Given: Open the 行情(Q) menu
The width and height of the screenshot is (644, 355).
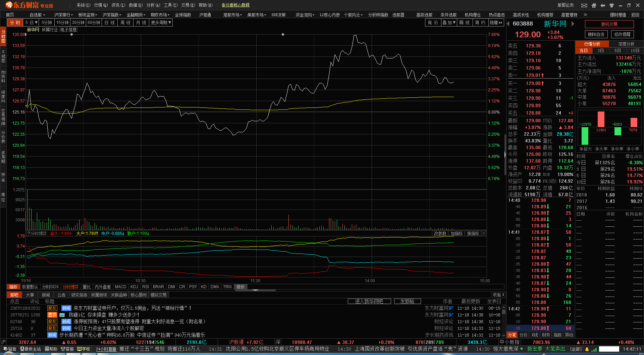Looking at the screenshot, I should coord(101,5).
